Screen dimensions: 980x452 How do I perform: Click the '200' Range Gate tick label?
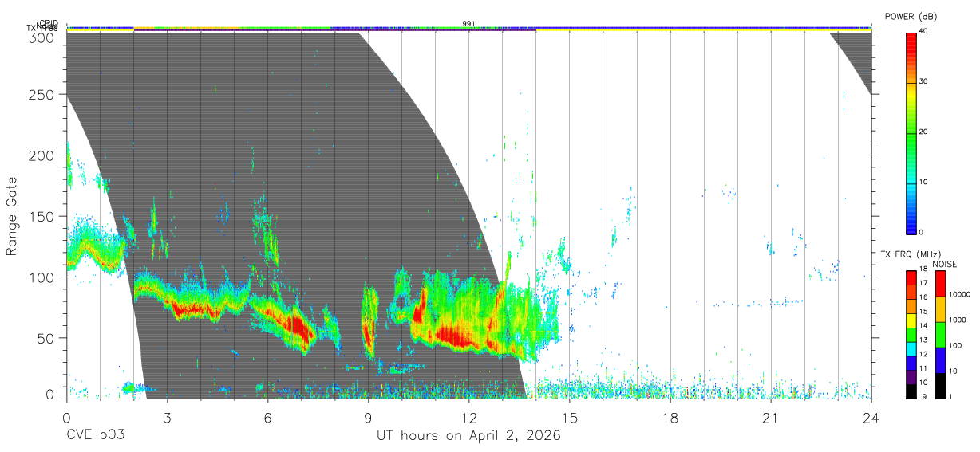click(41, 155)
